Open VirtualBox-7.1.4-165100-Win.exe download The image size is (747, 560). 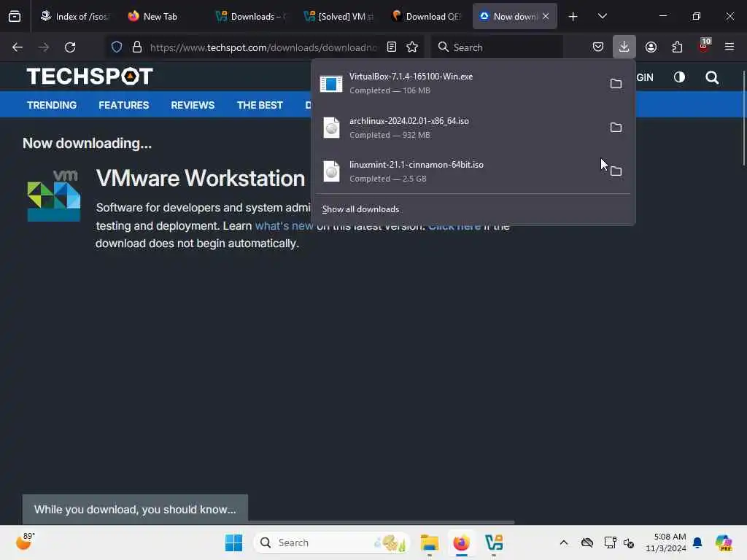tap(457, 83)
